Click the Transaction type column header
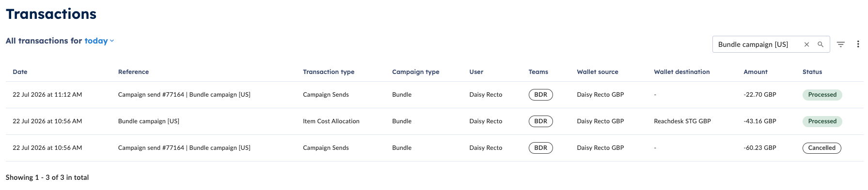868x190 pixels. point(329,72)
